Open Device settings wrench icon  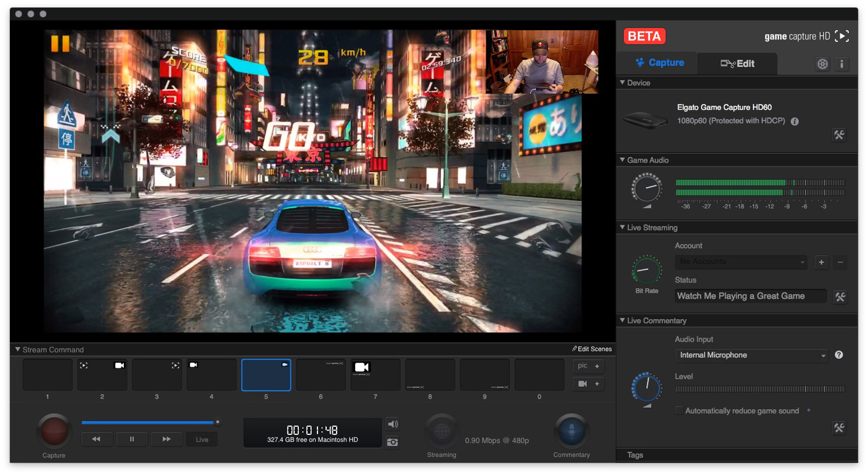click(x=839, y=135)
